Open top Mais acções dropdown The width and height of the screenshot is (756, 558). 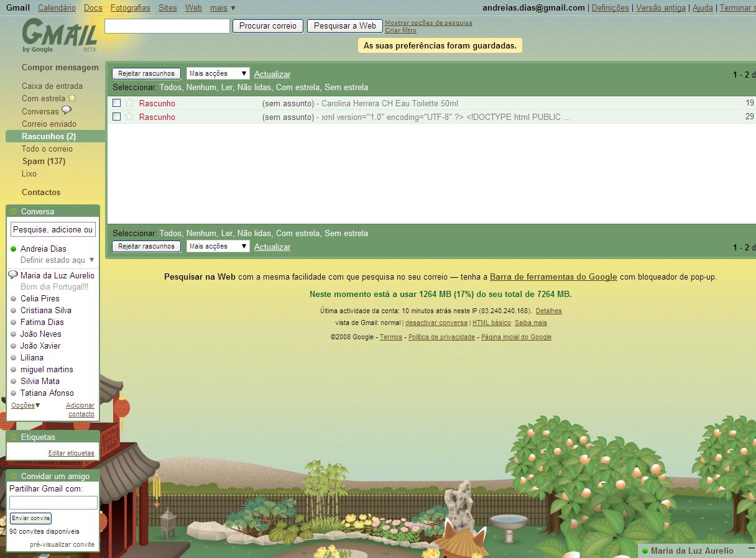[x=218, y=73]
